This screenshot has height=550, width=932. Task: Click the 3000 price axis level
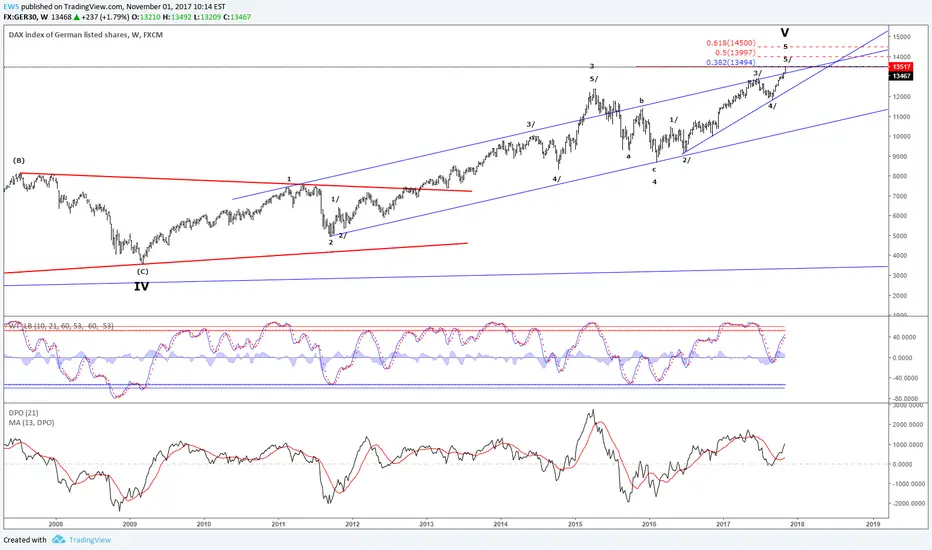[900, 275]
